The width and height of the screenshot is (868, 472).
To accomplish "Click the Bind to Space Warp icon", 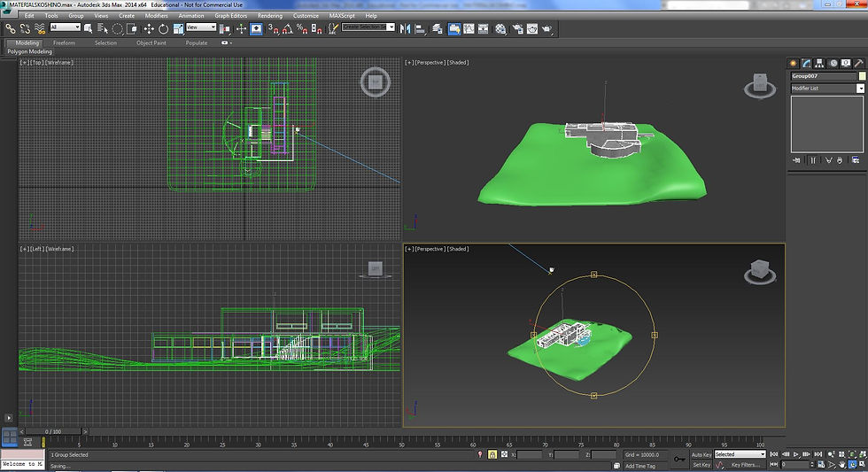I will click(x=39, y=28).
